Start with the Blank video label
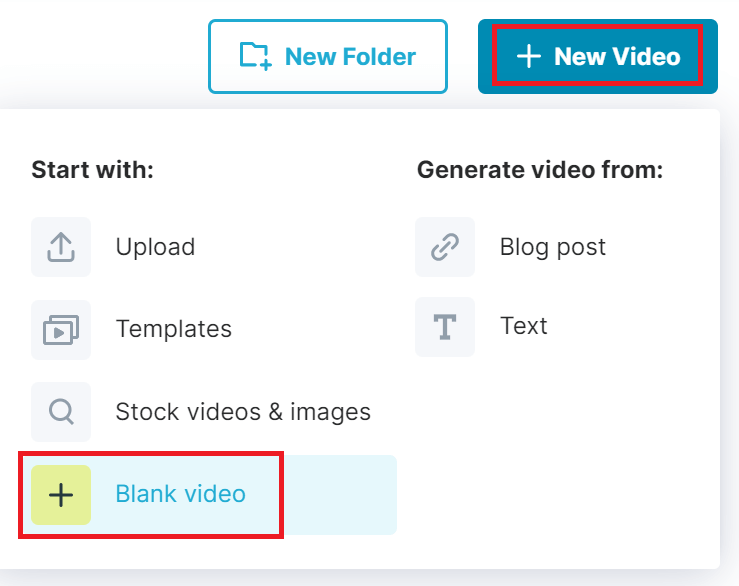 pyautogui.click(x=180, y=494)
